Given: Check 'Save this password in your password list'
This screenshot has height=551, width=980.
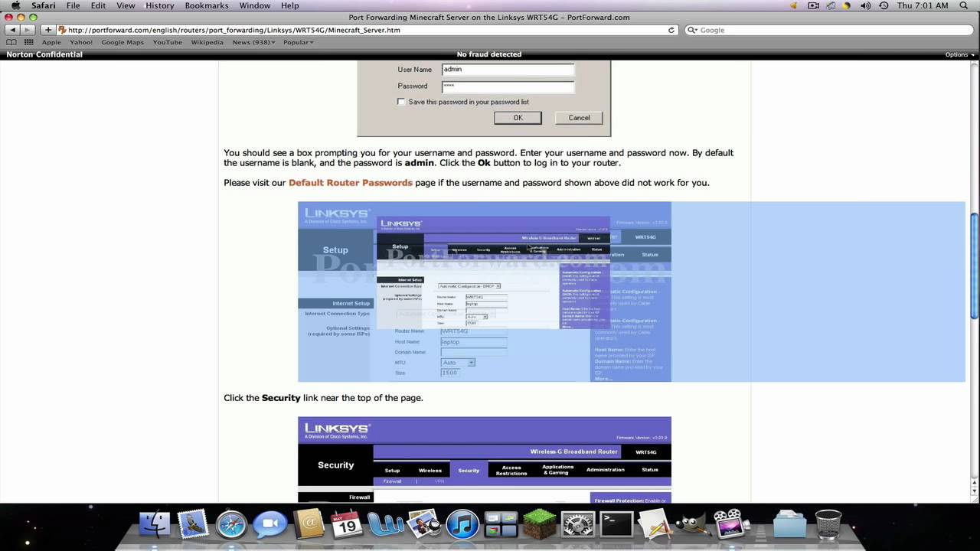Looking at the screenshot, I should tap(401, 102).
